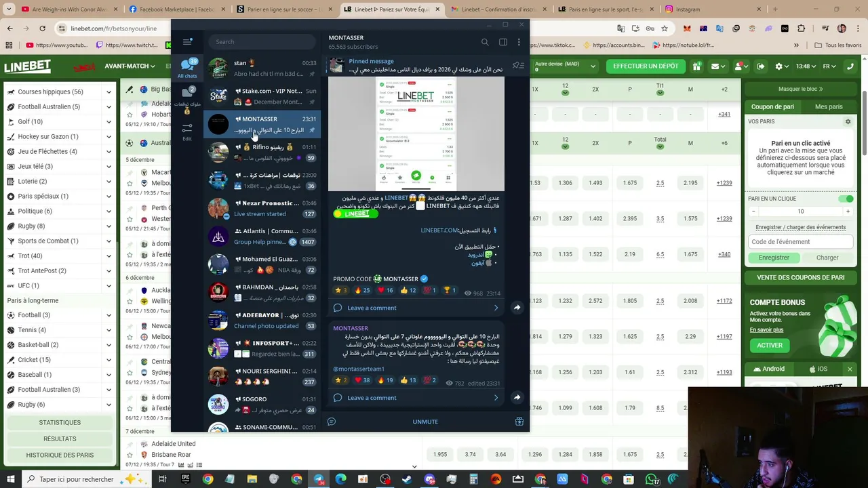
Task: Click the Windows Start button
Action: (x=11, y=479)
